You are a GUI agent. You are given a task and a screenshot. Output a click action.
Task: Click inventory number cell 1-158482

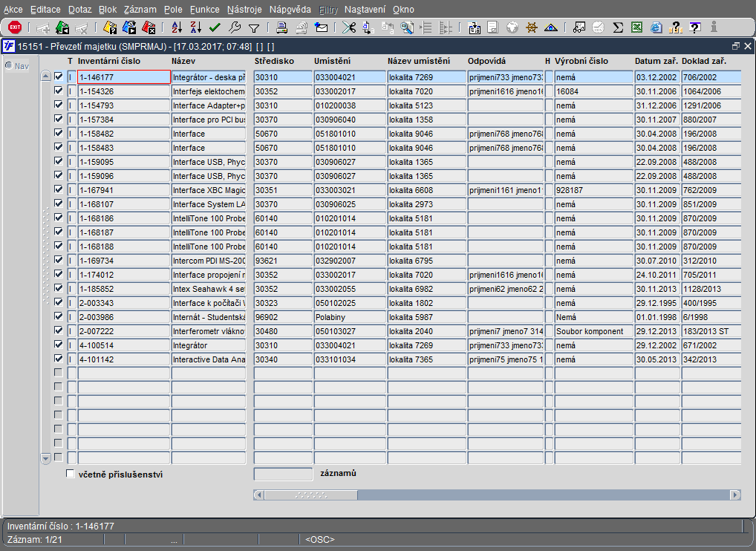coord(124,134)
